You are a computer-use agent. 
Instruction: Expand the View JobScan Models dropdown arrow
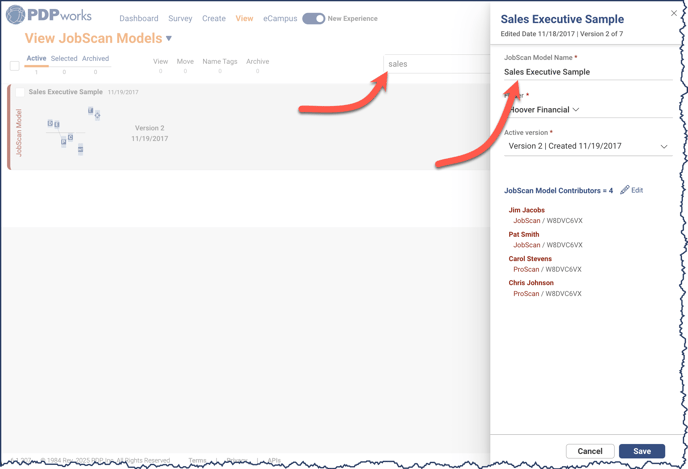[x=169, y=39]
